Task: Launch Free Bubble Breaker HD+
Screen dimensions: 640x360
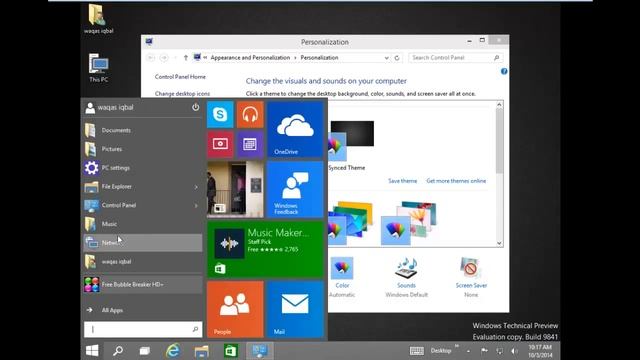Action: 143,284
